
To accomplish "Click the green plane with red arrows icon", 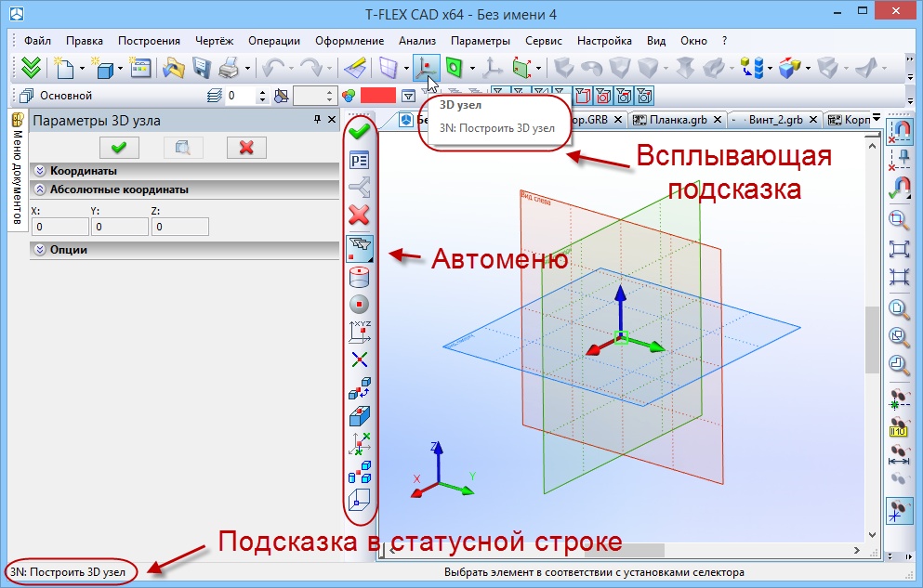I will click(522, 68).
